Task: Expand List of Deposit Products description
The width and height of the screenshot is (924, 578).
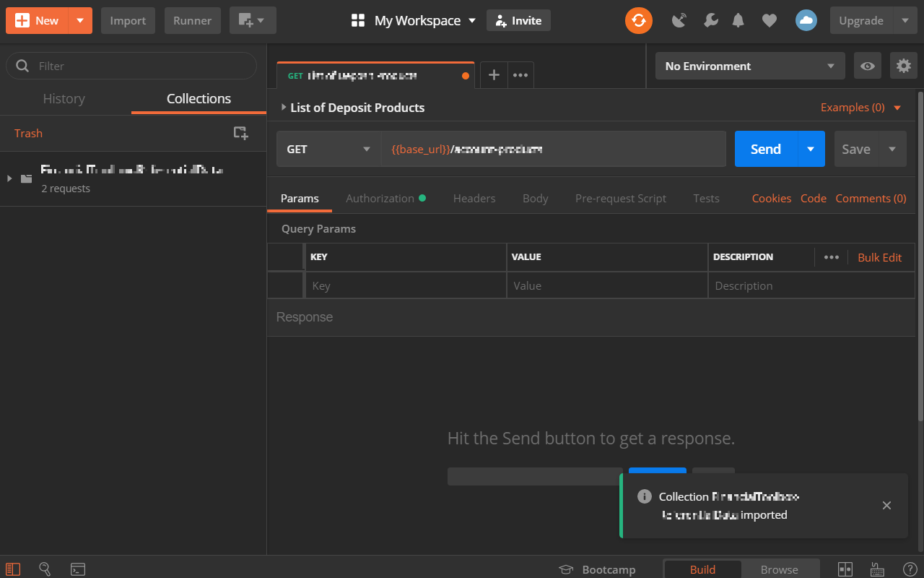Action: (x=284, y=108)
